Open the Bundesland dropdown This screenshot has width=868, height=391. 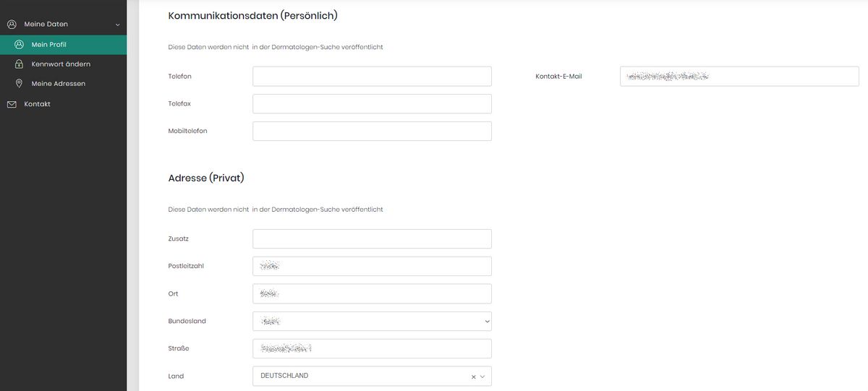click(372, 321)
